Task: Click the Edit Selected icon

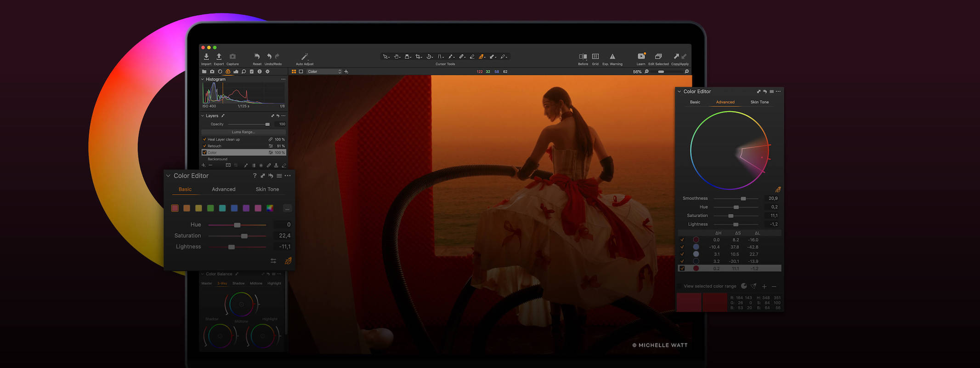Action: 658,57
